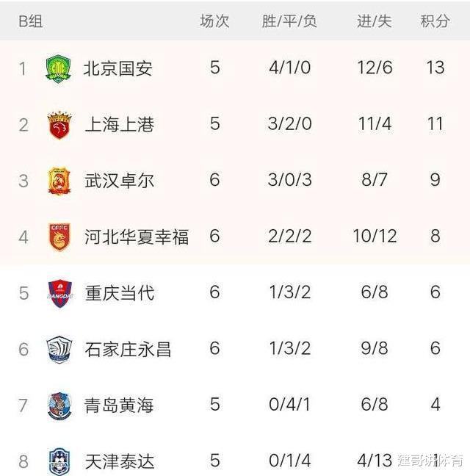The height and width of the screenshot is (476, 470).
Task: Select the B组 group header label
Action: click(31, 21)
